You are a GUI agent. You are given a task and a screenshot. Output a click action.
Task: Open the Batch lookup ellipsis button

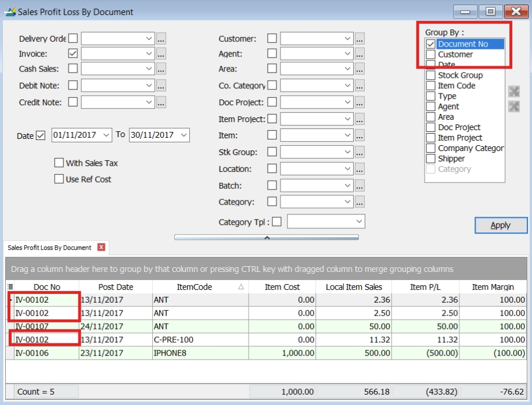click(360, 187)
